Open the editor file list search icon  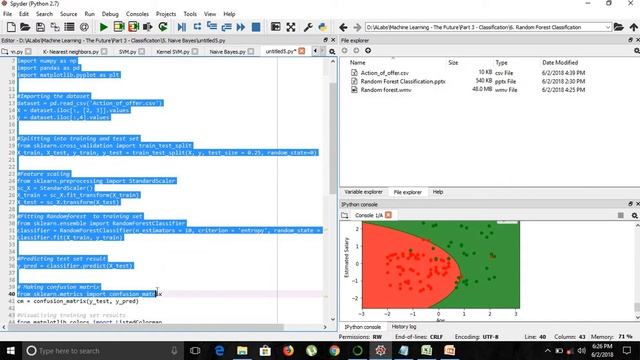[x=332, y=52]
